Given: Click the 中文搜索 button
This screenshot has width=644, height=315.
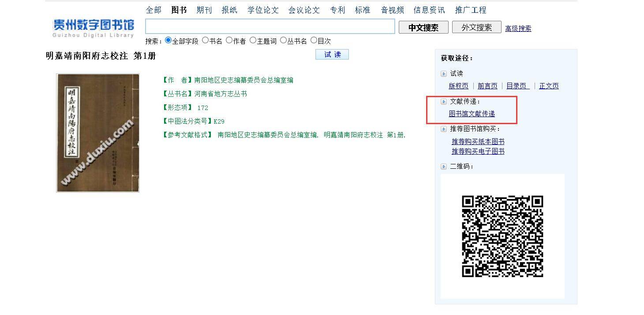Looking at the screenshot, I should click(x=423, y=27).
